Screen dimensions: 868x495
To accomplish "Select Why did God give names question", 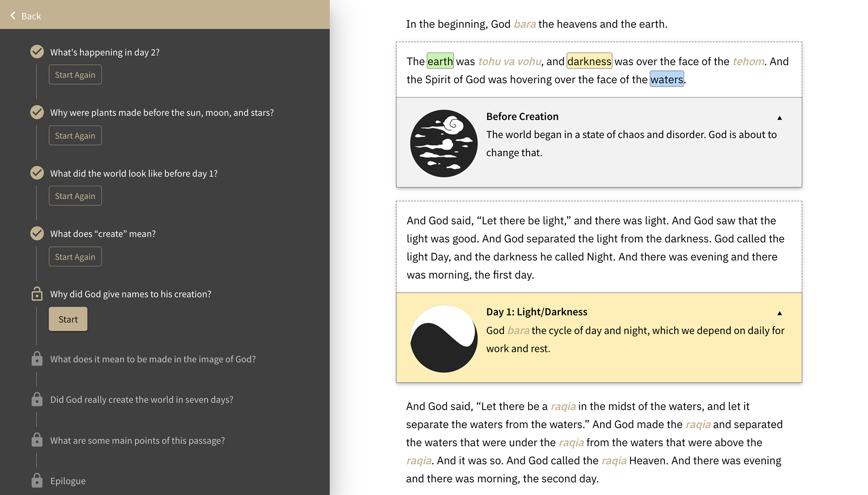I will [x=131, y=294].
